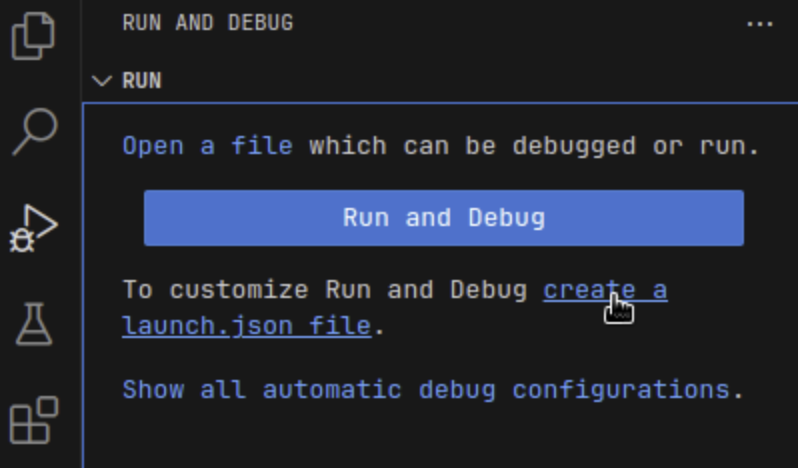The width and height of the screenshot is (798, 468).
Task: Click the word 'configurations' in the bottom link
Action: coord(621,389)
